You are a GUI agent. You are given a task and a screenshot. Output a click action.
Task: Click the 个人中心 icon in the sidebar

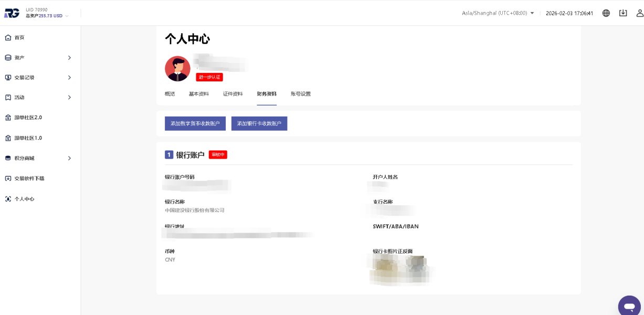tap(8, 199)
